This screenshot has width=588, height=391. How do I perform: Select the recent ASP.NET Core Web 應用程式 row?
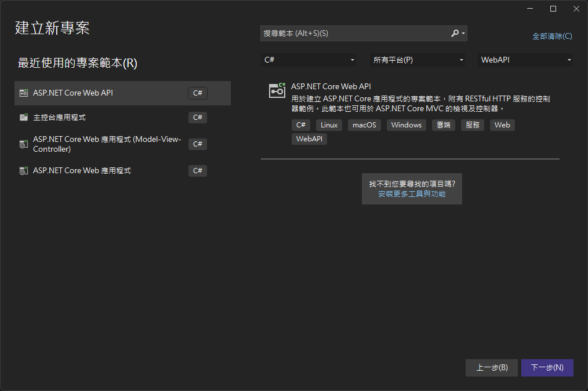click(122, 171)
